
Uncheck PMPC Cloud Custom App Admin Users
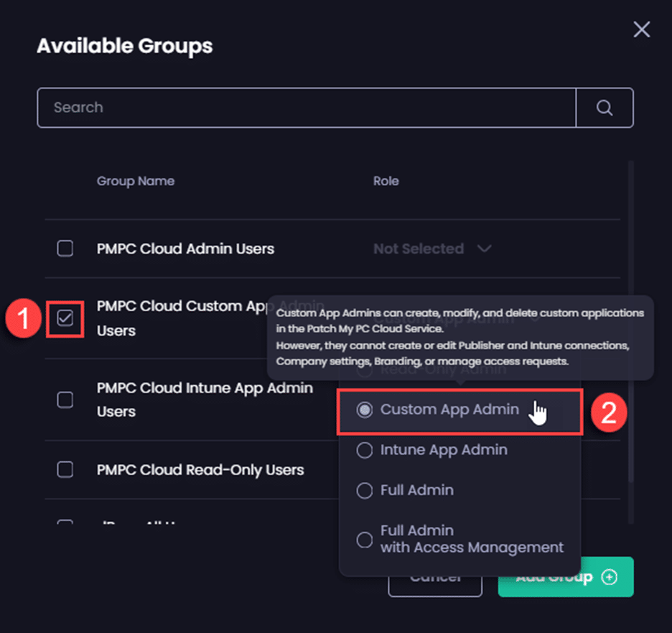65,318
